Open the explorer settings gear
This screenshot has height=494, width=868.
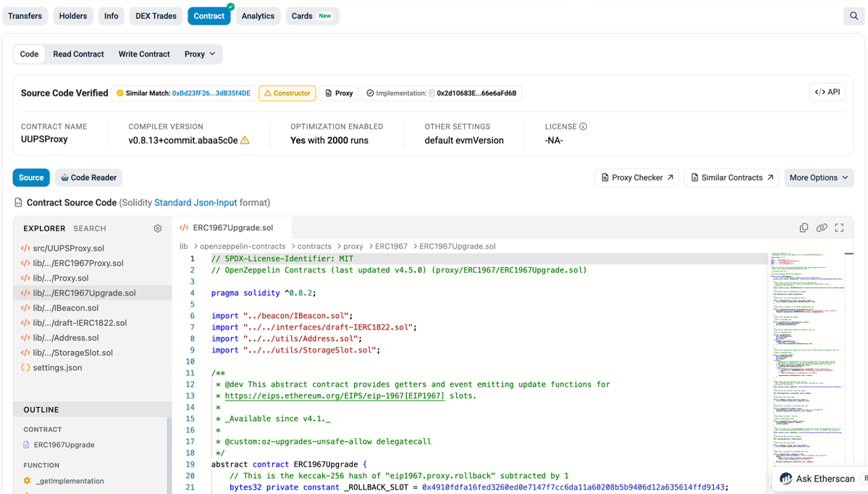tap(157, 227)
